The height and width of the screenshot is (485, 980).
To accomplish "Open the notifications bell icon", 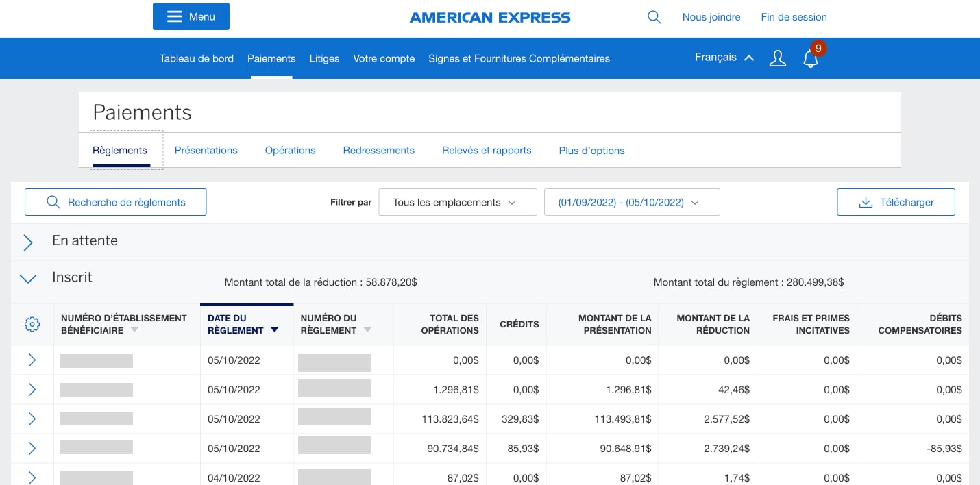I will [x=811, y=59].
